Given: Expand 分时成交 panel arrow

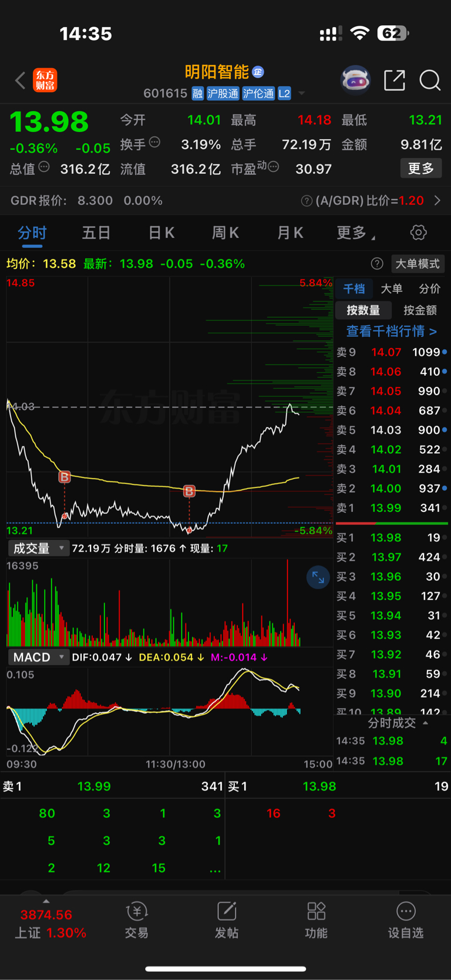Looking at the screenshot, I should point(425,723).
